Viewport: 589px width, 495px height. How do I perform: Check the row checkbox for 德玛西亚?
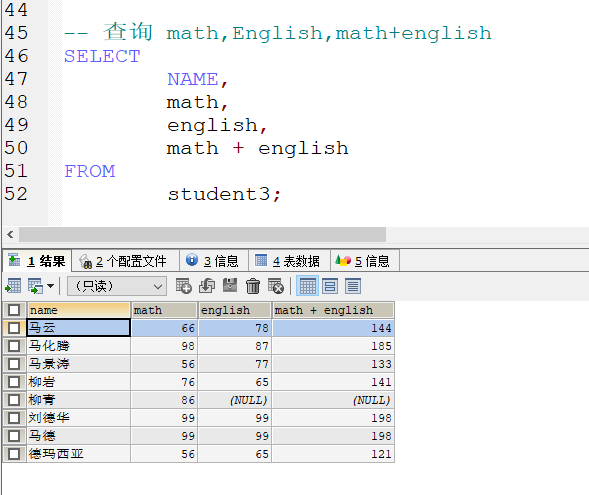[x=14, y=454]
